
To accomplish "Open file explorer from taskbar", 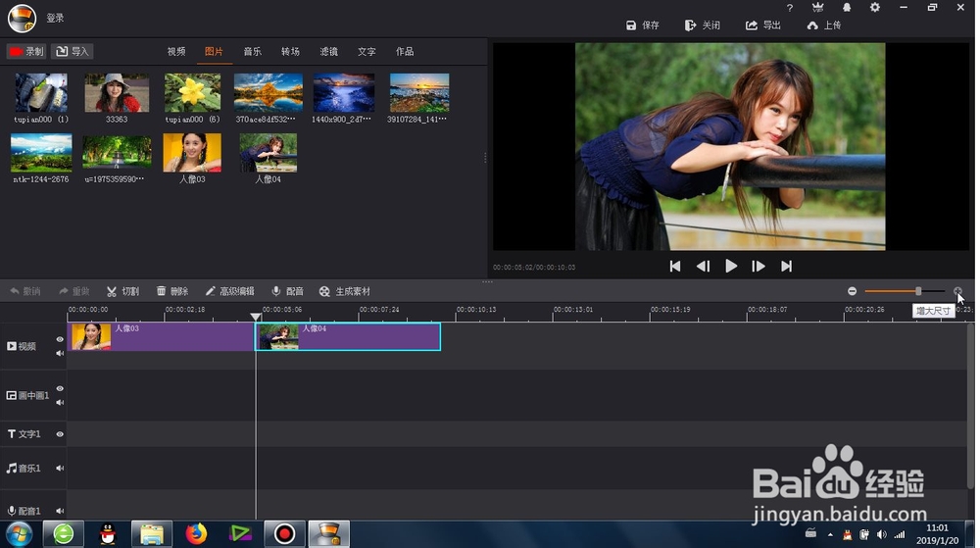I will click(x=152, y=534).
